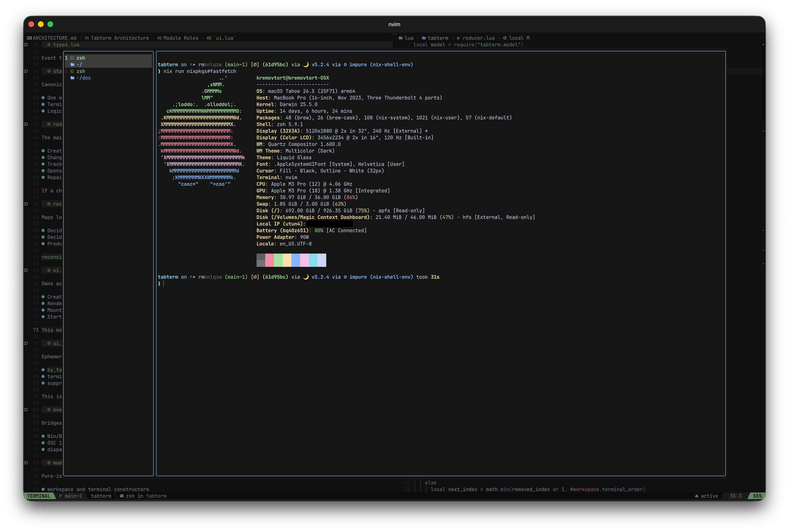Click the lua folder icon in winbar
789x532 pixels.
[x=401, y=38]
